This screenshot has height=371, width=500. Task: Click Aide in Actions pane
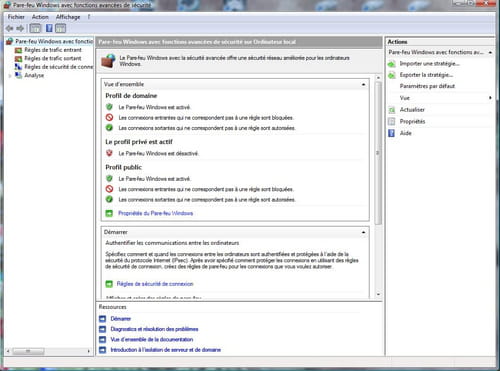[x=406, y=133]
